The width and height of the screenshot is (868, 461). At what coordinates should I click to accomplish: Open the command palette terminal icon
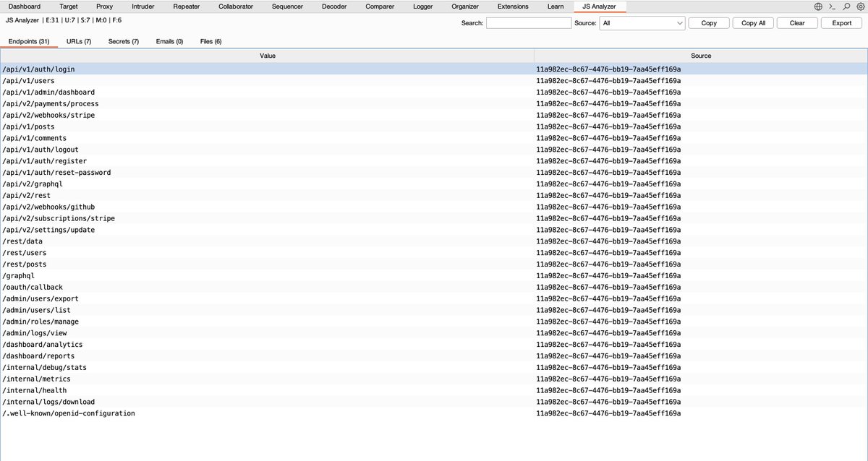(832, 6)
